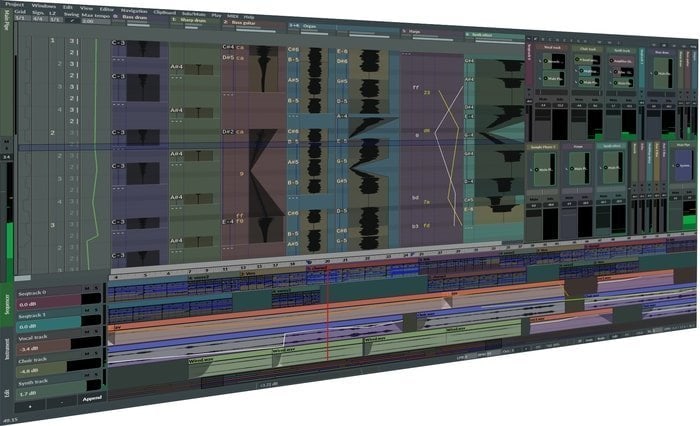This screenshot has height=426, width=700.
Task: Select the first Wind wav audio block
Action: pyautogui.click(x=230, y=366)
